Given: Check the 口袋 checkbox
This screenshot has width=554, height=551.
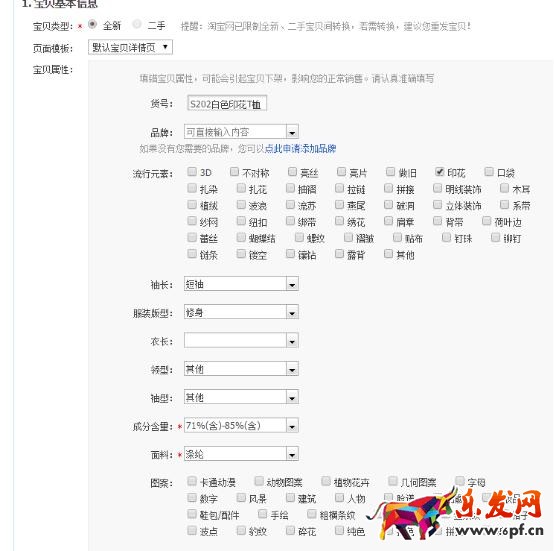Looking at the screenshot, I should click(x=489, y=172).
